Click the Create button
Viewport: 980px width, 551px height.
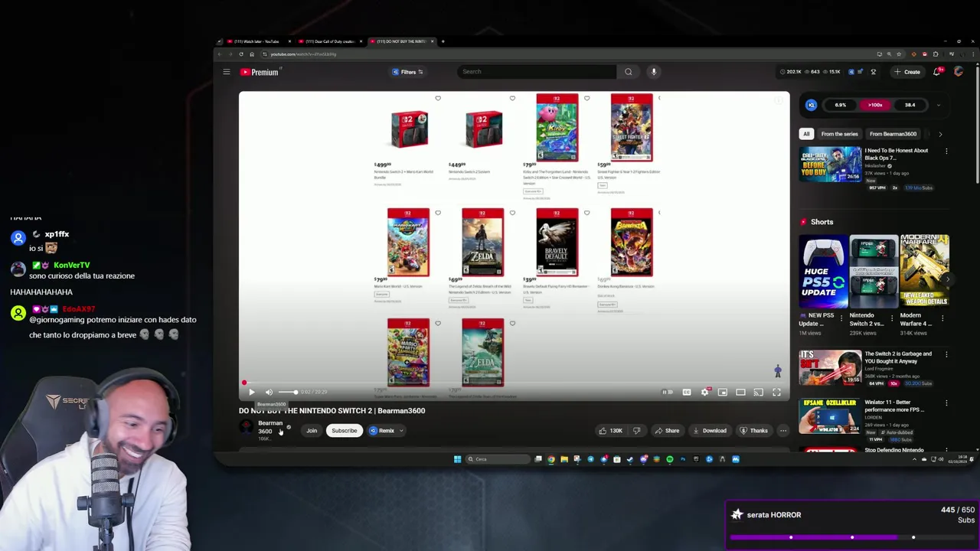(907, 72)
